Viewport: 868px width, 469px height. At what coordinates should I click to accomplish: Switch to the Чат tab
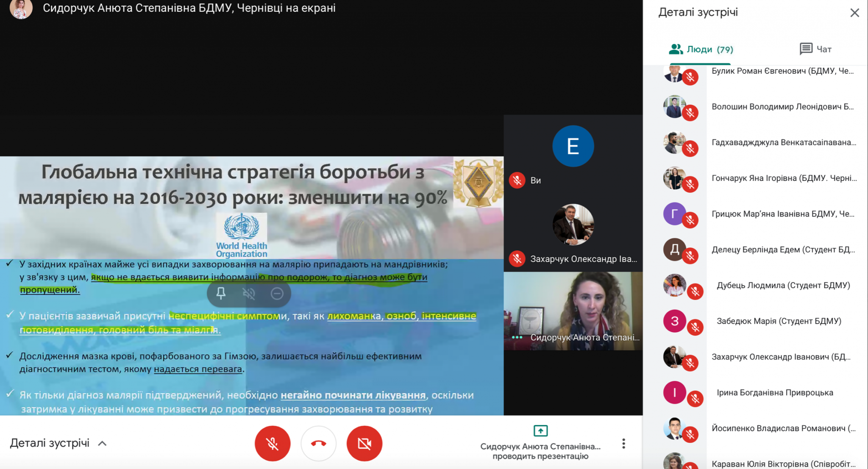(815, 50)
